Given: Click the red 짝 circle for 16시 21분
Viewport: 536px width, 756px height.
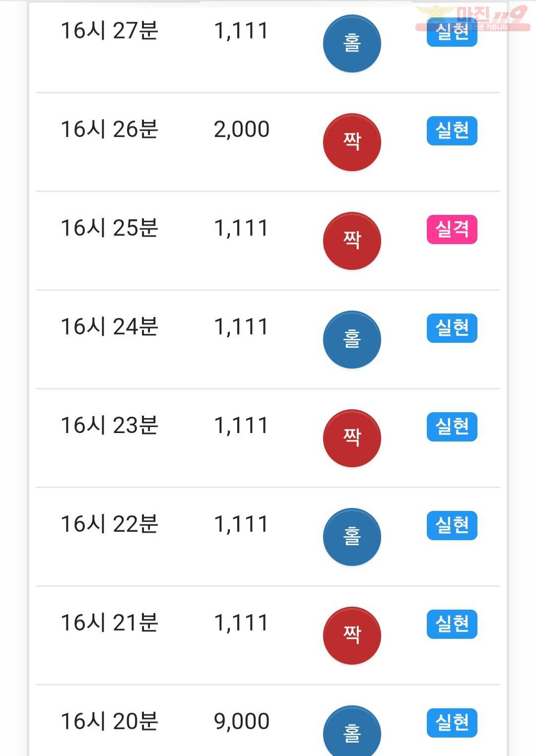Looking at the screenshot, I should (x=352, y=636).
